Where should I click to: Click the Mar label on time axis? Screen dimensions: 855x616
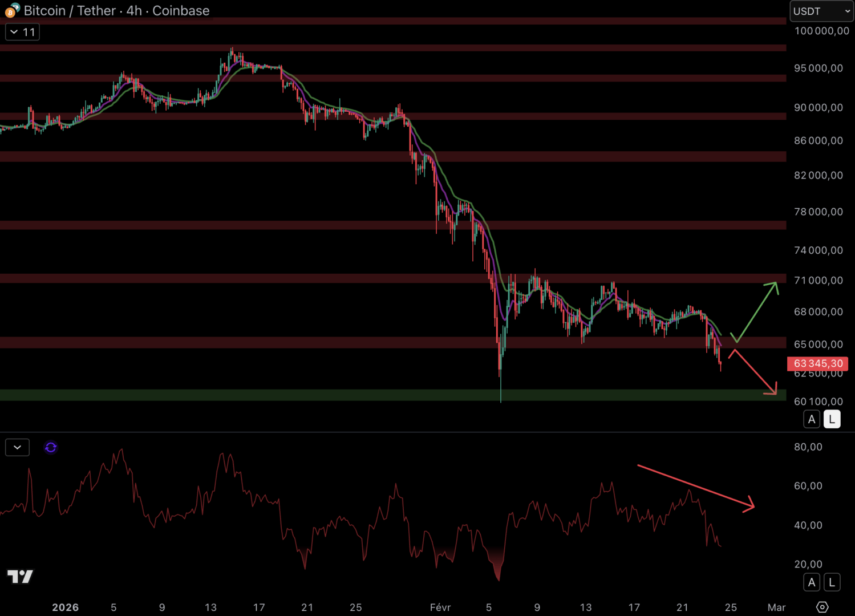point(776,607)
